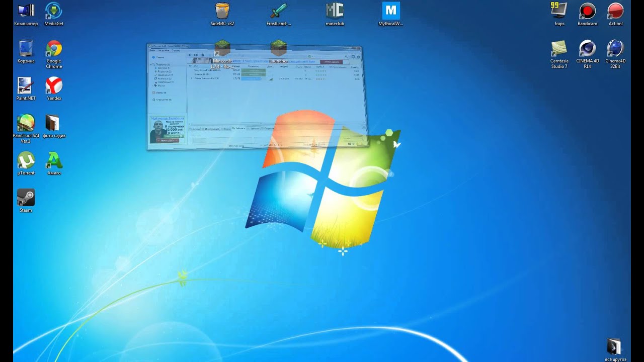Select Устройства item in µTorrent sidebar
Image resolution: width=644 pixels, height=362 pixels.
[x=162, y=100]
